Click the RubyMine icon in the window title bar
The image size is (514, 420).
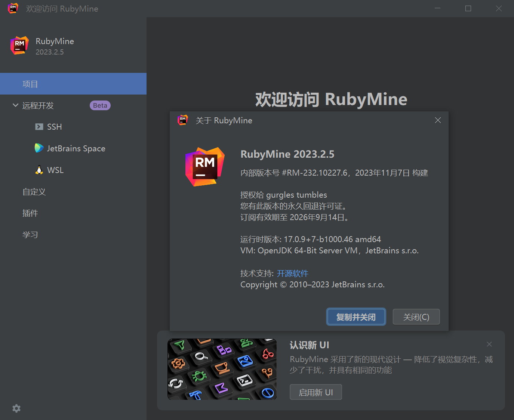13,8
